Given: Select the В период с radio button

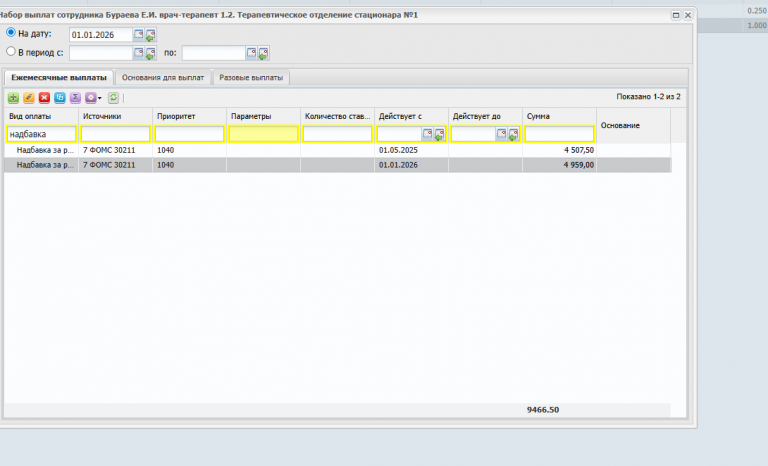Looking at the screenshot, I should point(11,51).
